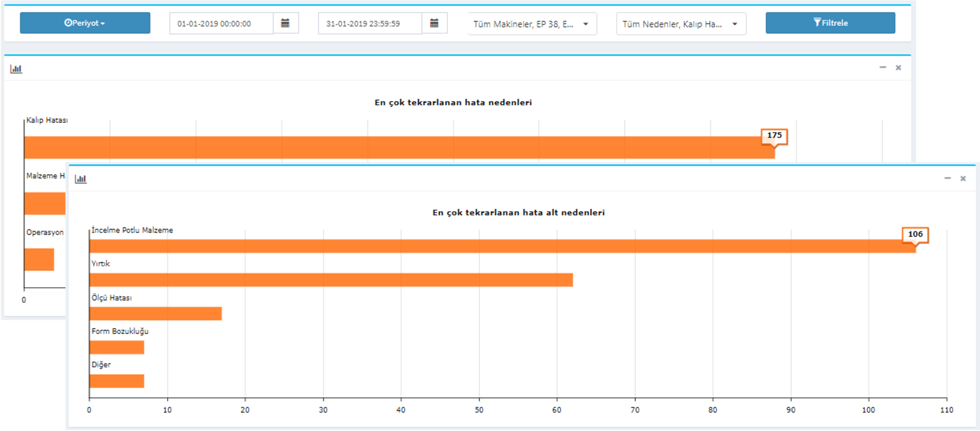Open the Periyot dropdown button
This screenshot has width=980, height=431.
[x=85, y=23]
